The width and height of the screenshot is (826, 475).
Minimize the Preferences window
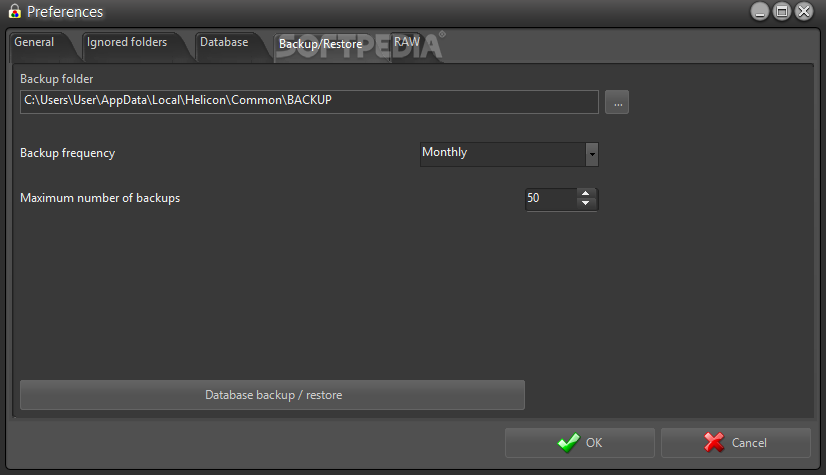(760, 12)
